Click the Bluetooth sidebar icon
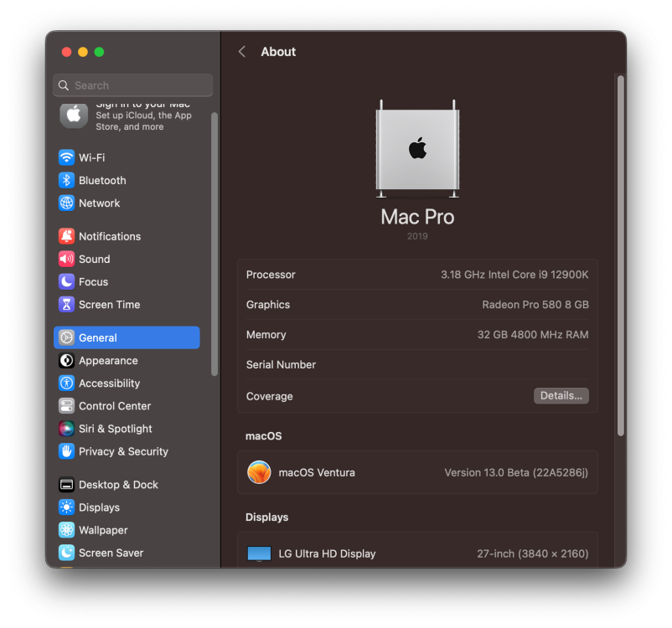This screenshot has height=628, width=672. pos(66,180)
